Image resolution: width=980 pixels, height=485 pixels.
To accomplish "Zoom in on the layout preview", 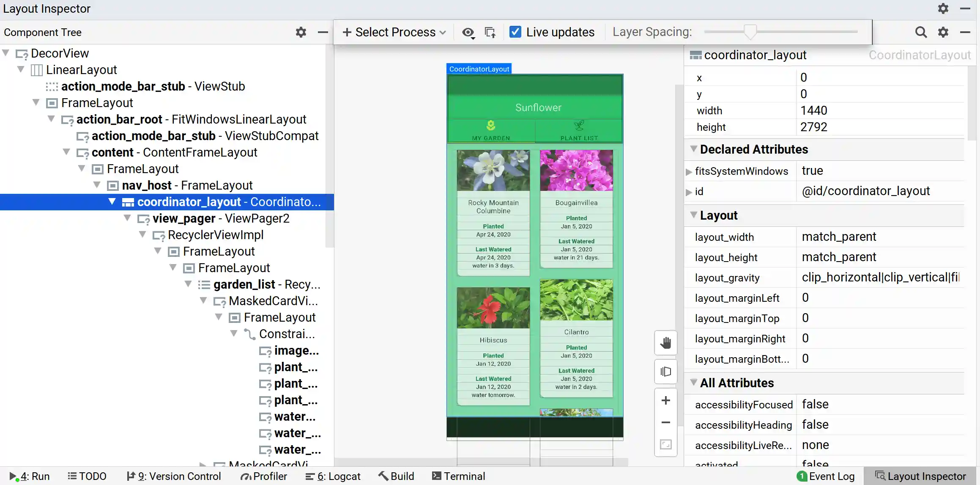I will click(665, 400).
